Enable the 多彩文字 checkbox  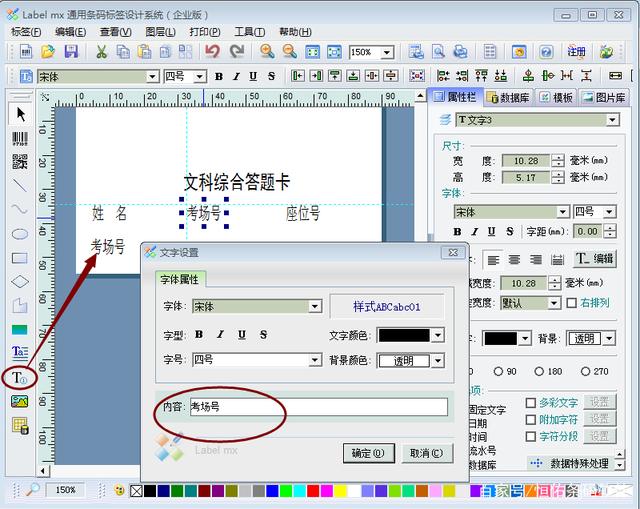click(x=531, y=403)
